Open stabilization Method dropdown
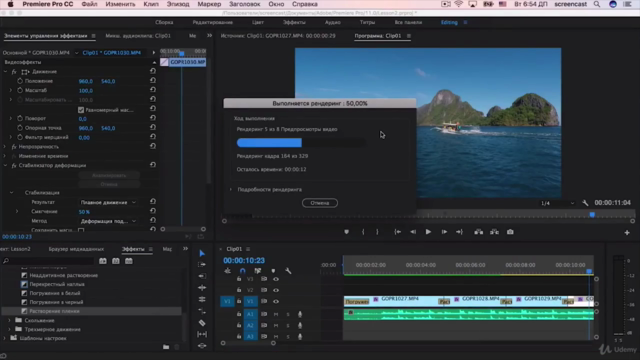The height and width of the screenshot is (360, 640). [x=108, y=221]
